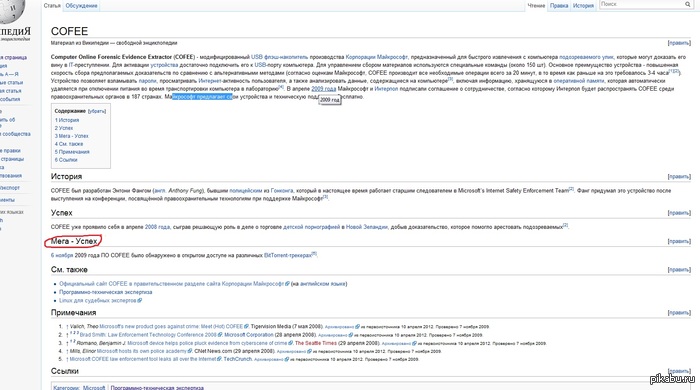Click [править] beside the COFEE title

(x=679, y=43)
